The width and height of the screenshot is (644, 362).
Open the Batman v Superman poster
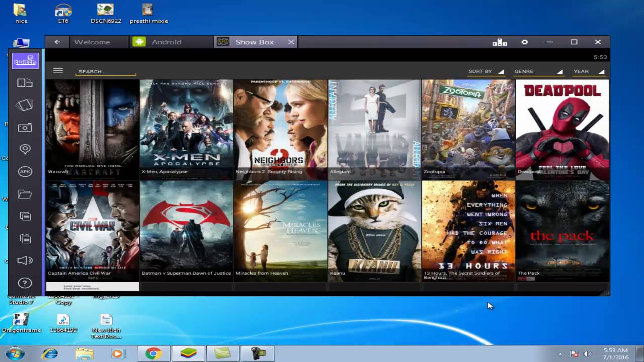(187, 231)
